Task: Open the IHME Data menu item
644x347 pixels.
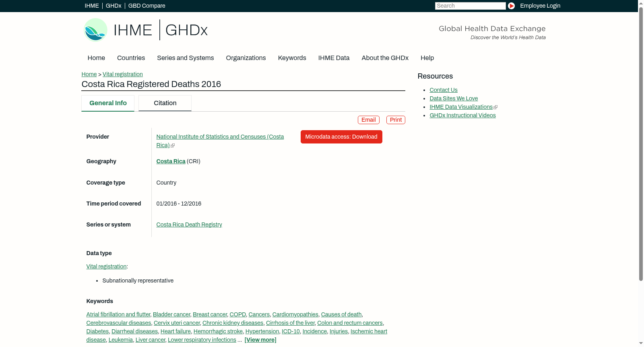Action: [334, 58]
